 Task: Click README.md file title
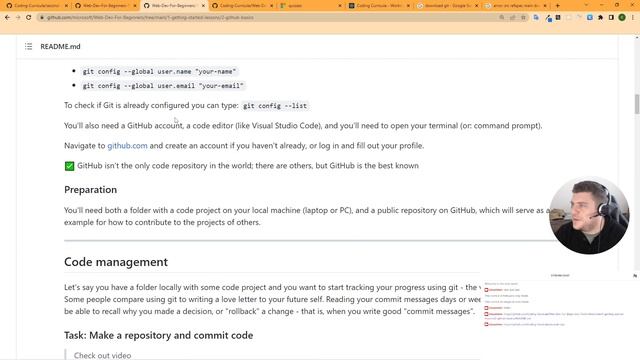(x=60, y=47)
